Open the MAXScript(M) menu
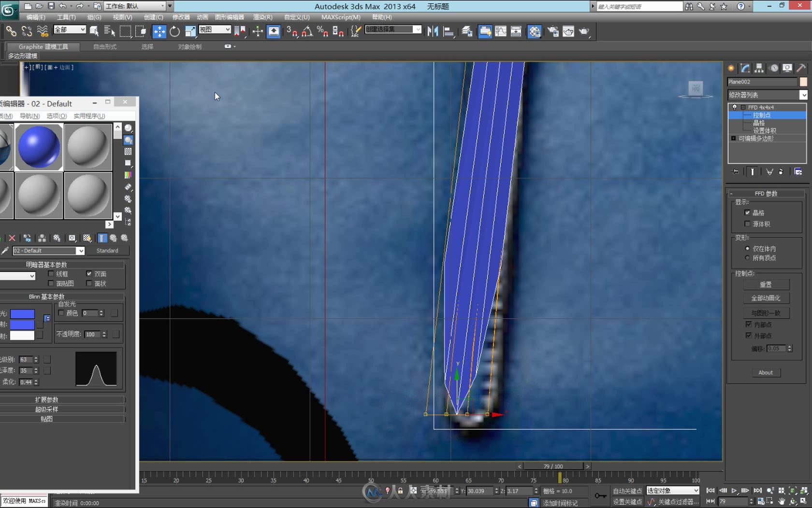Image resolution: width=812 pixels, height=508 pixels. pyautogui.click(x=341, y=17)
